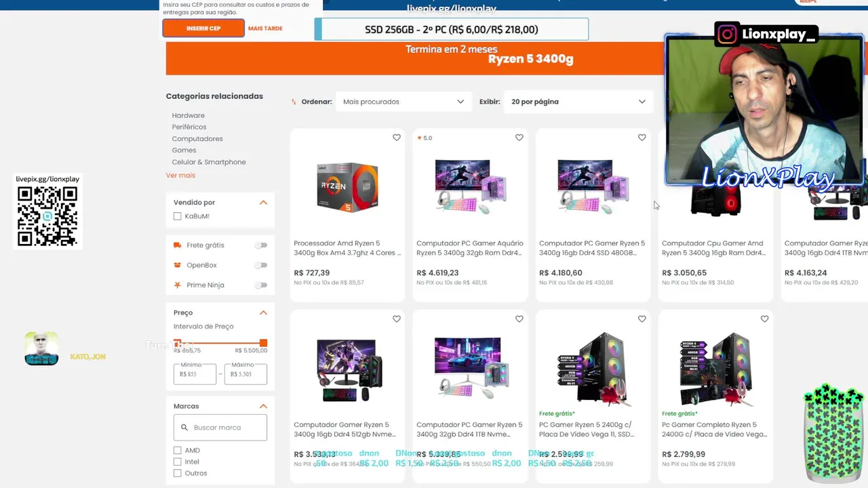Click the MAIS TARDE link
The height and width of the screenshot is (488, 868).
(x=265, y=28)
